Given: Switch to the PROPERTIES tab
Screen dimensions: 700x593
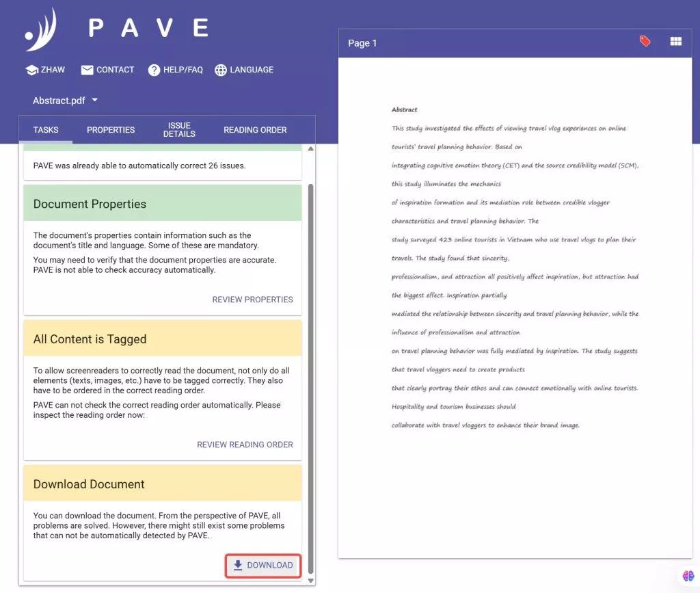Looking at the screenshot, I should pyautogui.click(x=111, y=130).
